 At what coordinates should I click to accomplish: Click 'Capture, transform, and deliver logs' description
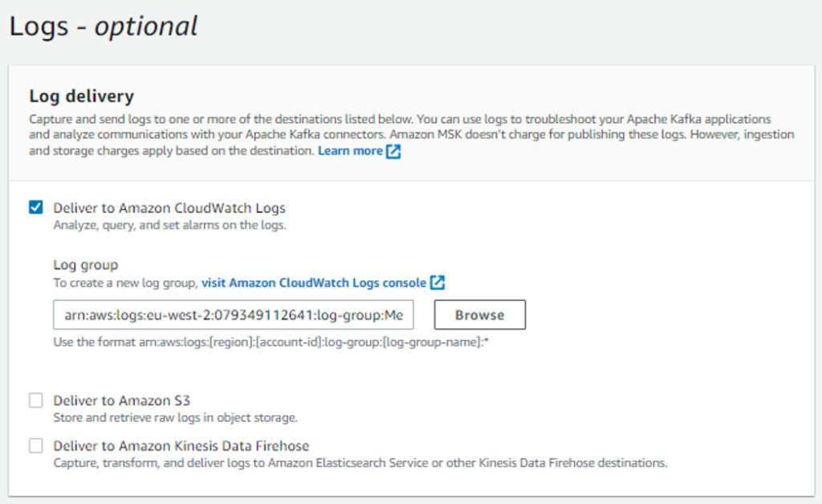pos(360,463)
